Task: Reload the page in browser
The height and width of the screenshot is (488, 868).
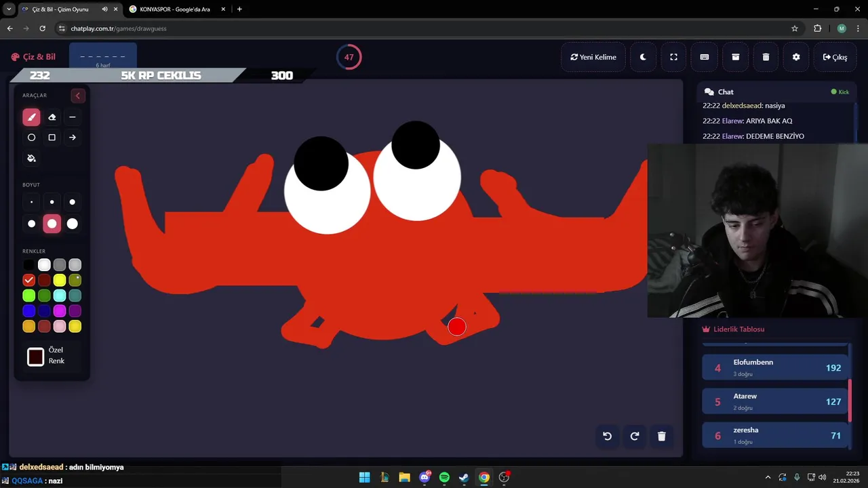Action: (x=43, y=28)
